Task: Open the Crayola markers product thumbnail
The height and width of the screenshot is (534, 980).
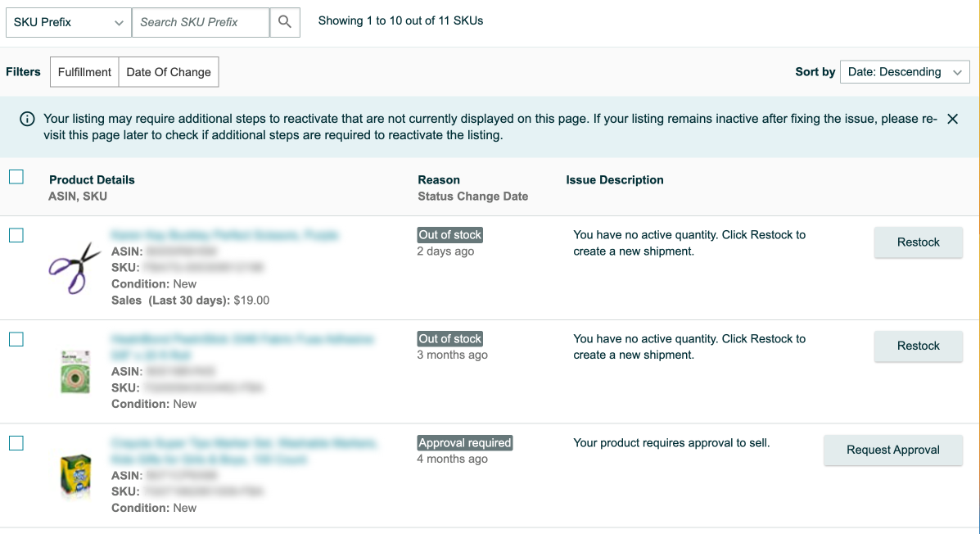Action: pos(75,475)
